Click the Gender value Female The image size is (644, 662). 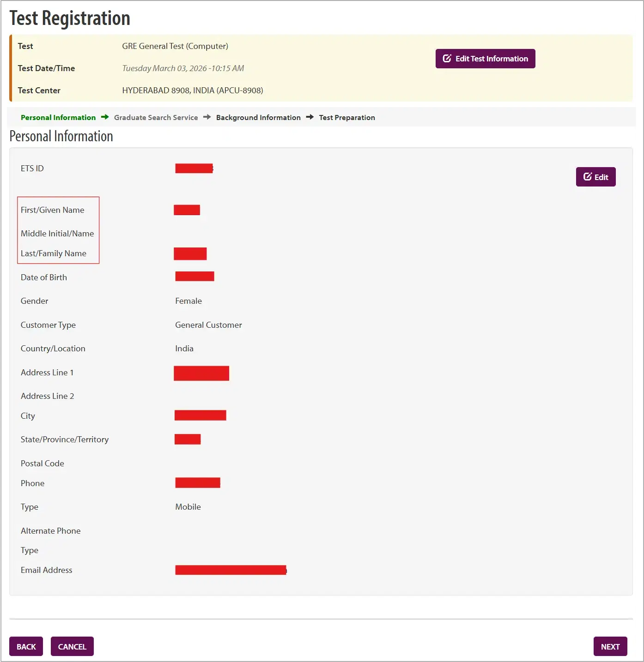(188, 301)
